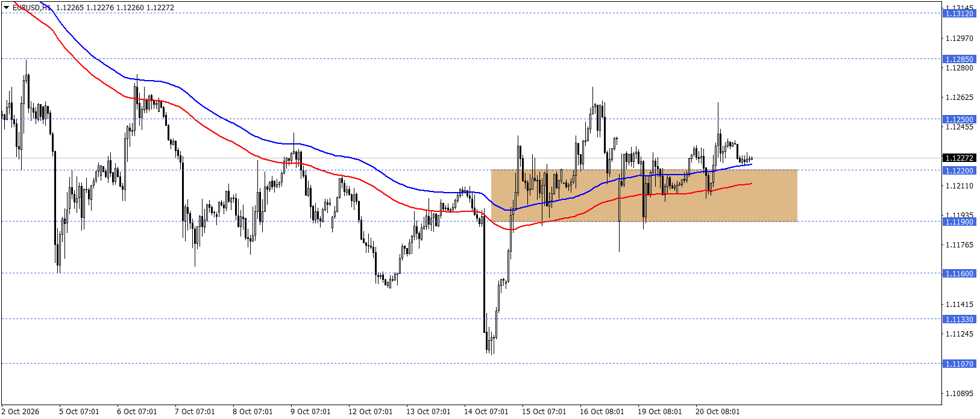This screenshot has width=980, height=419.
Task: Click the 20 Oct 08:01 time label
Action: click(718, 411)
